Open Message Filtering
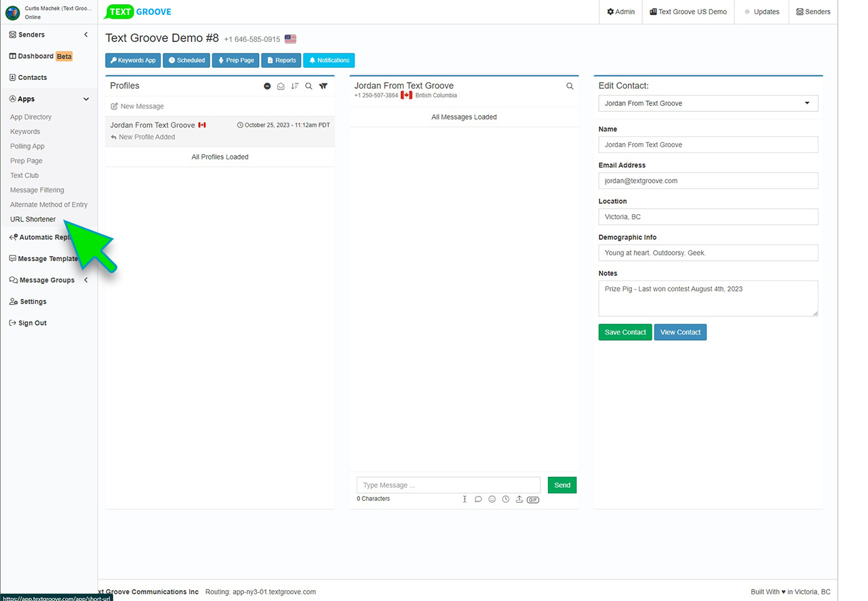 [x=37, y=190]
